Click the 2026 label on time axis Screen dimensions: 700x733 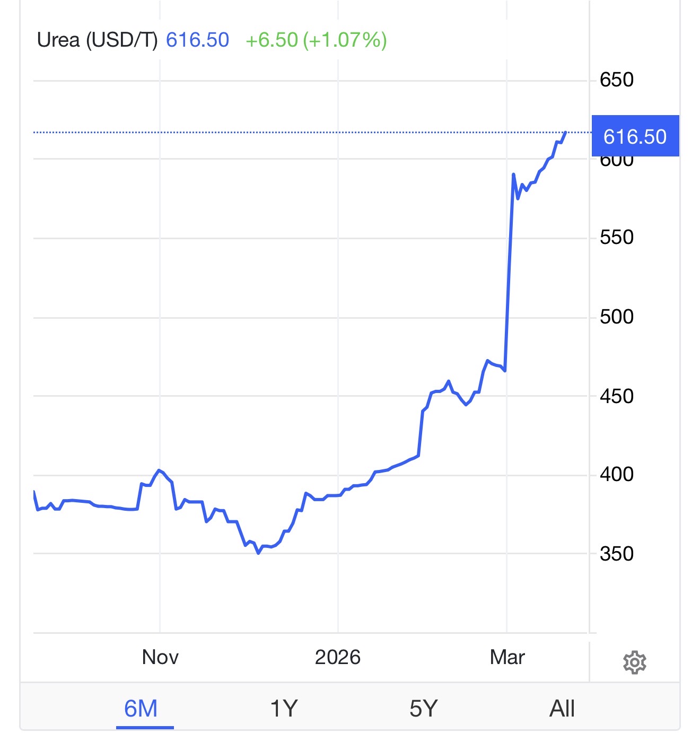click(x=338, y=657)
